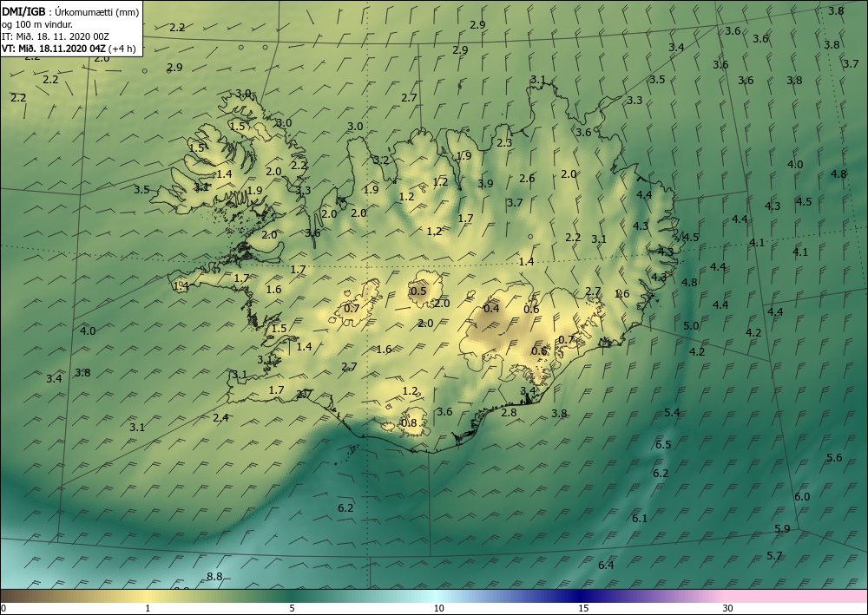
Task: Click the color scale label '15'
Action: [583, 608]
